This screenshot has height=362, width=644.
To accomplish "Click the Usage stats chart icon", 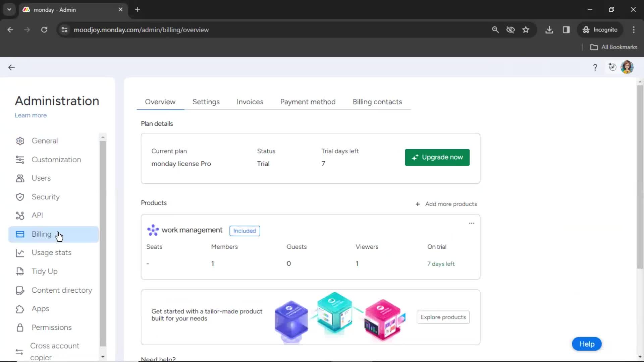I will click(x=20, y=253).
